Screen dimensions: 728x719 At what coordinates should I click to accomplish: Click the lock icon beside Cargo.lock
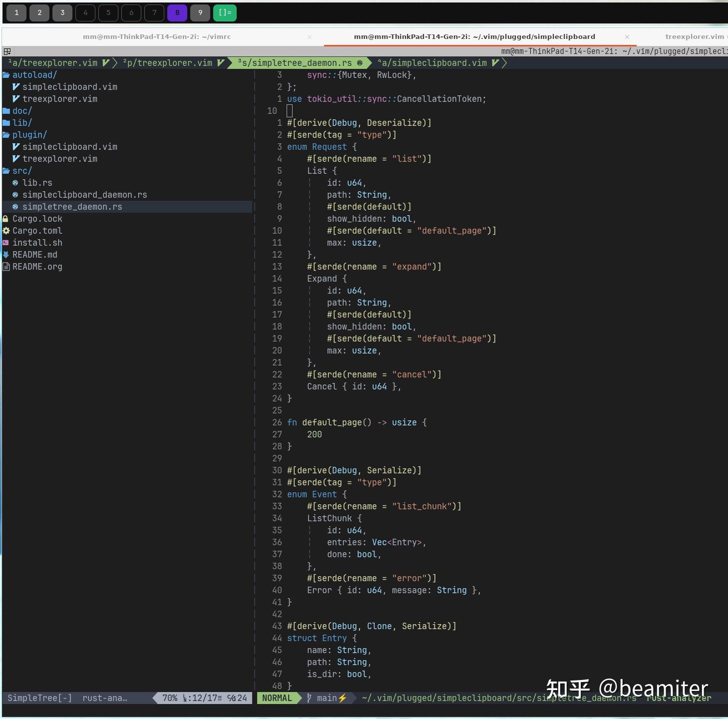point(5,218)
